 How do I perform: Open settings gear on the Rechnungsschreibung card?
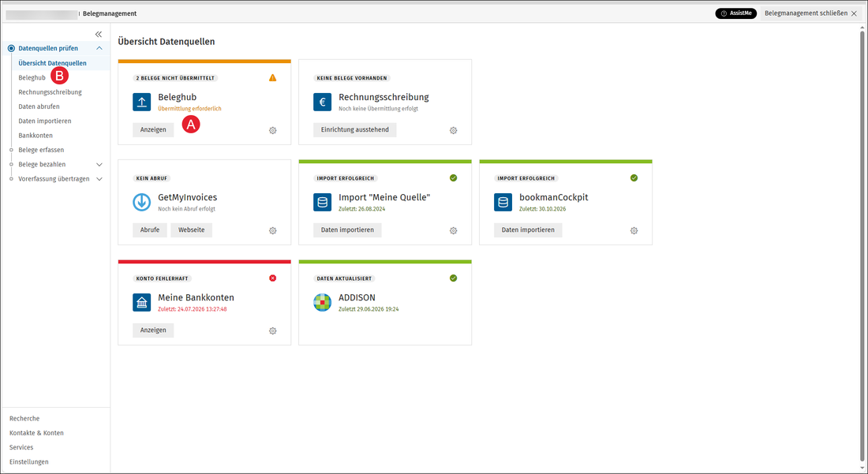point(454,131)
